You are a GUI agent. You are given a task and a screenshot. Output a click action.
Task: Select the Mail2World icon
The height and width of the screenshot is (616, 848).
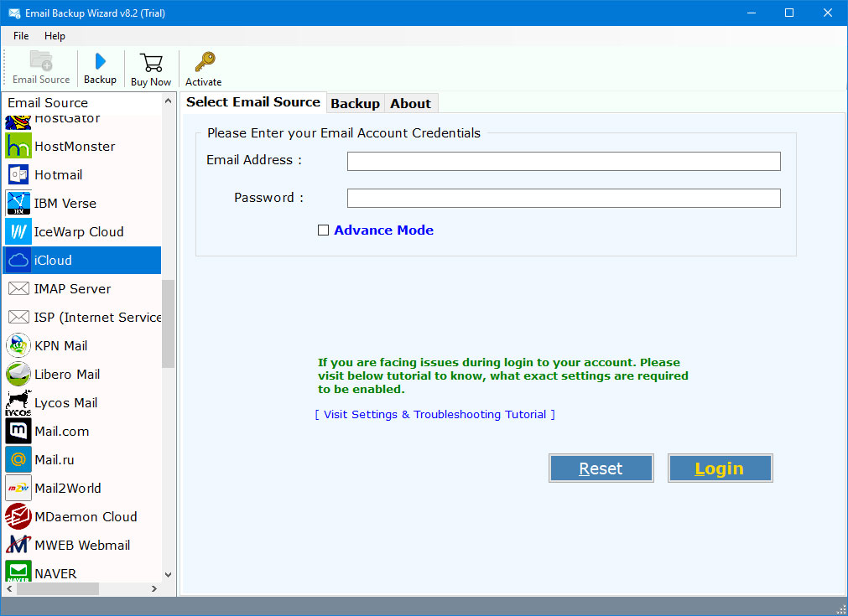click(18, 488)
